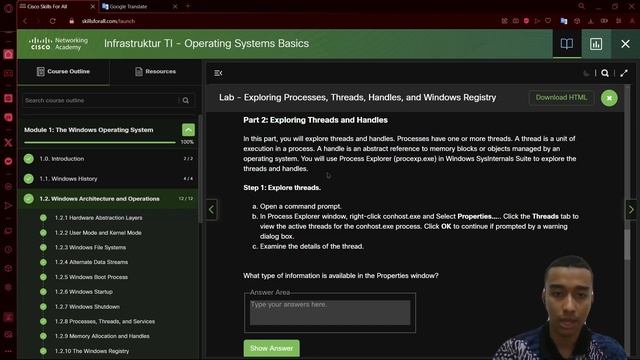The width and height of the screenshot is (640, 360).
Task: Add bookmark with the heart icon in toolbar
Action: (x=548, y=21)
